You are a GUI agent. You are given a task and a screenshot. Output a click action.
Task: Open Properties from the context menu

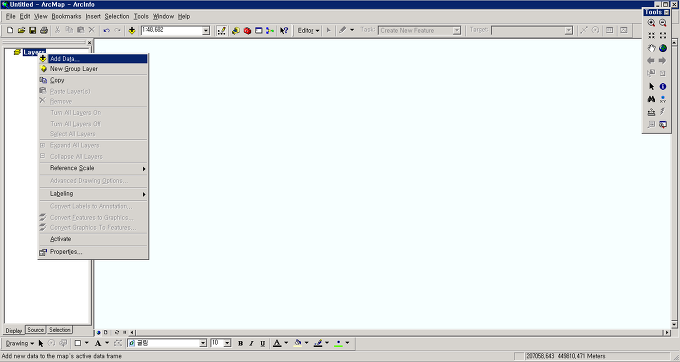[x=93, y=252]
